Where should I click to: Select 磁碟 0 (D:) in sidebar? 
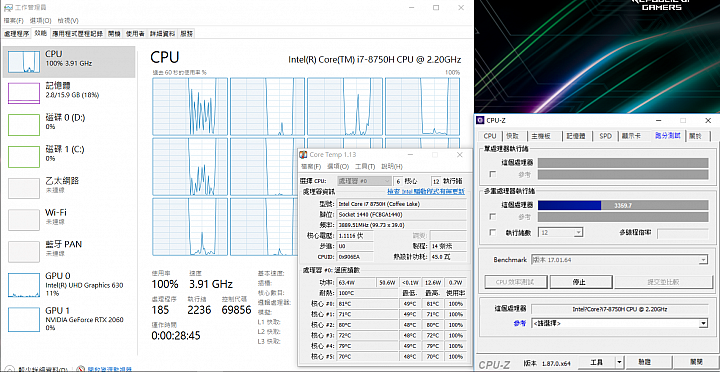click(x=69, y=125)
